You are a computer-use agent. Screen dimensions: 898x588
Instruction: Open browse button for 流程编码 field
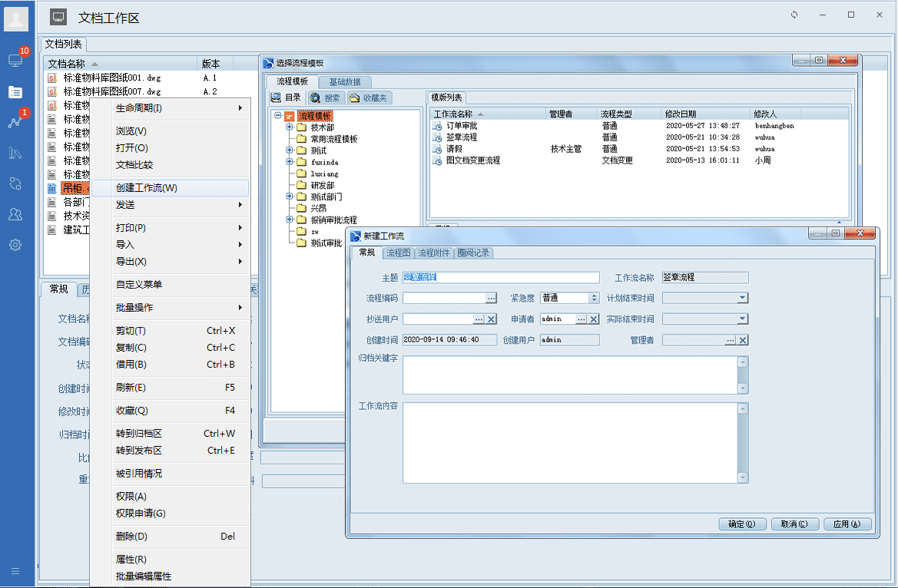tap(492, 299)
